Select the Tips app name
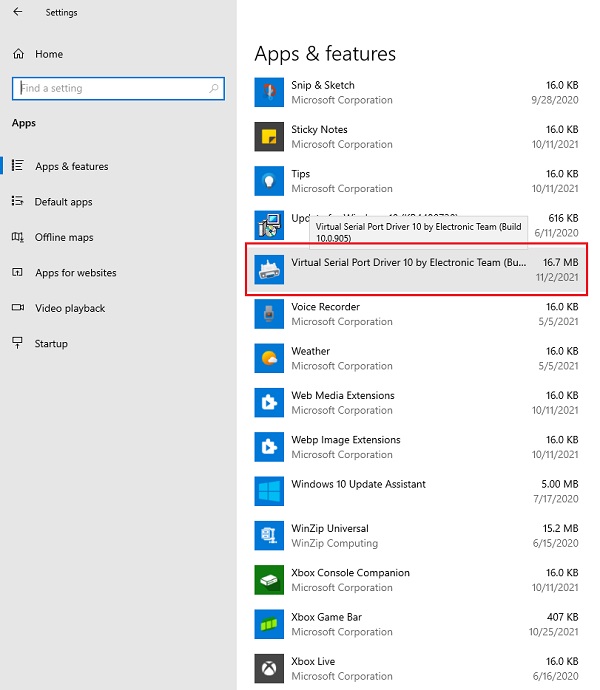This screenshot has width=600, height=690. pos(300,174)
